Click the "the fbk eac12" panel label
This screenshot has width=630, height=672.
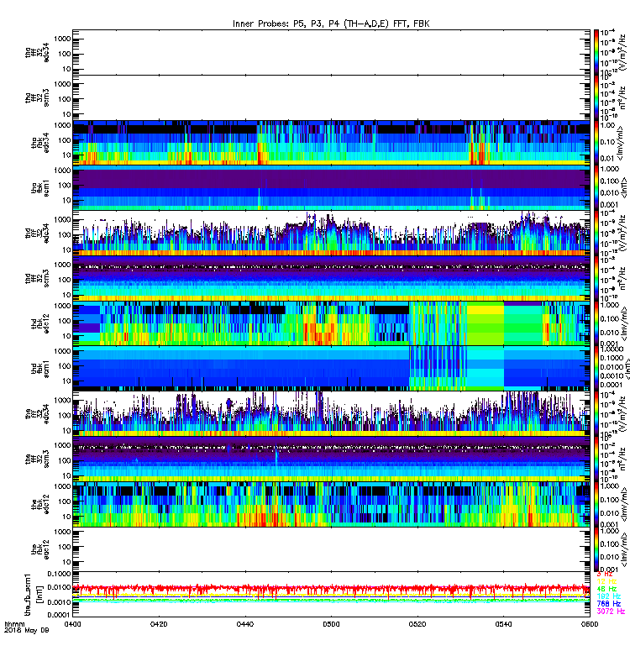(x=39, y=549)
